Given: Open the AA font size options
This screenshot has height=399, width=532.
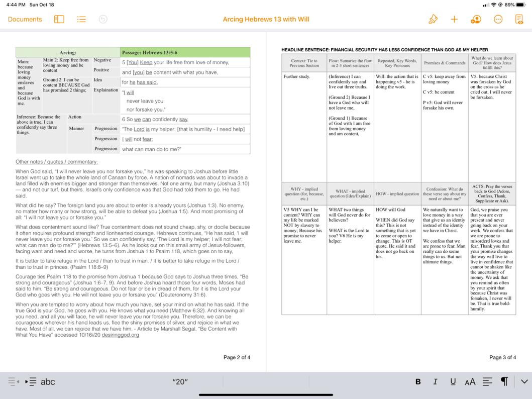Looking at the screenshot, I should pos(470,381).
